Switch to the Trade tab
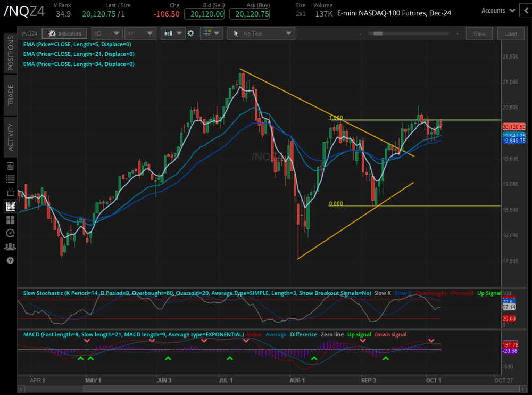532x395 pixels. 10,95
